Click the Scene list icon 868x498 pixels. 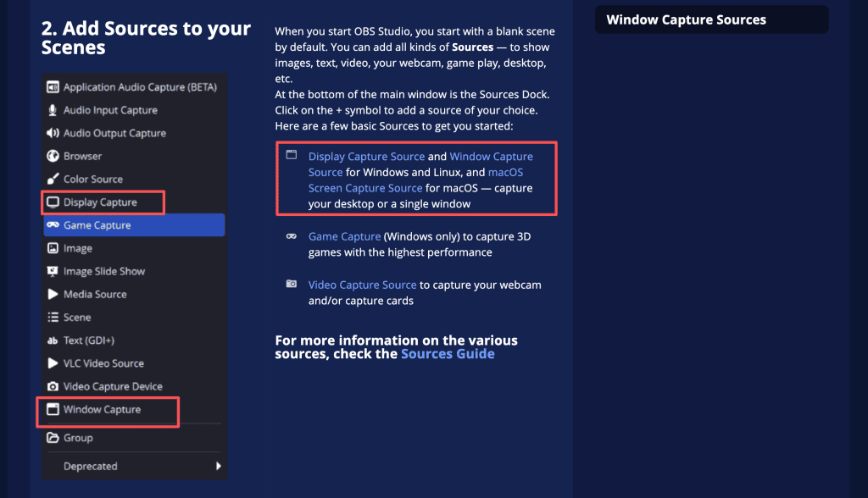point(53,317)
